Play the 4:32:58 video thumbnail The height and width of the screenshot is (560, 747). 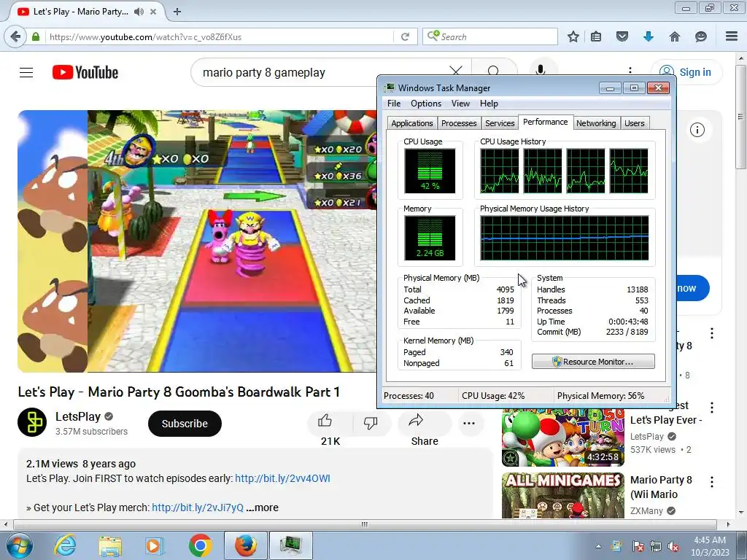[x=563, y=437]
